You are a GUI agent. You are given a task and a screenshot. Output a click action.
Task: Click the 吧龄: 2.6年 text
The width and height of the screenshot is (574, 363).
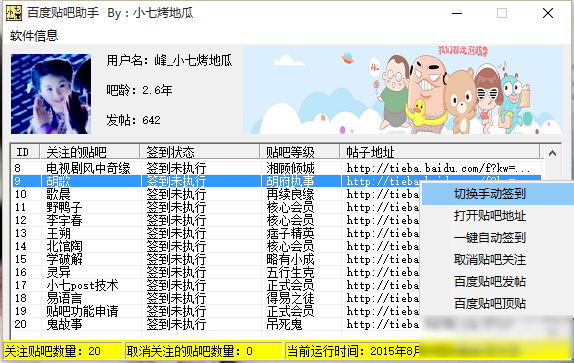click(139, 90)
